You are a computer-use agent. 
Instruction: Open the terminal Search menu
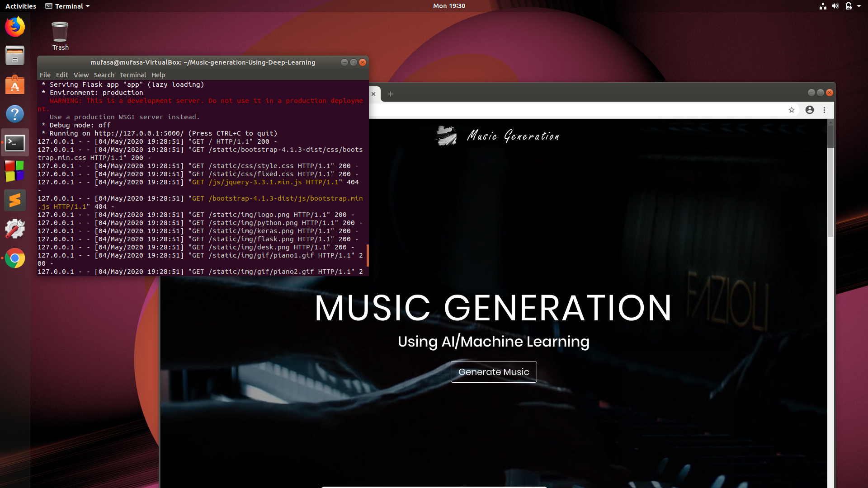click(x=104, y=75)
